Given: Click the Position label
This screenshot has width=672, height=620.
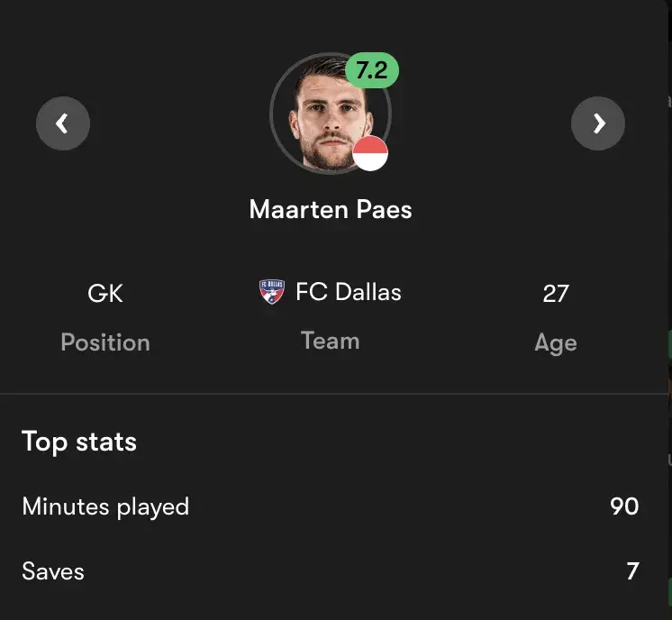Looking at the screenshot, I should point(105,342).
